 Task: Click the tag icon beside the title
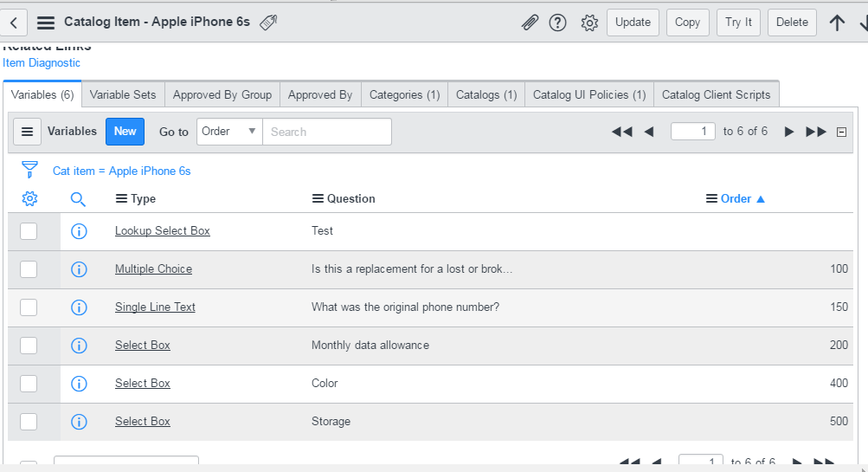(x=268, y=23)
